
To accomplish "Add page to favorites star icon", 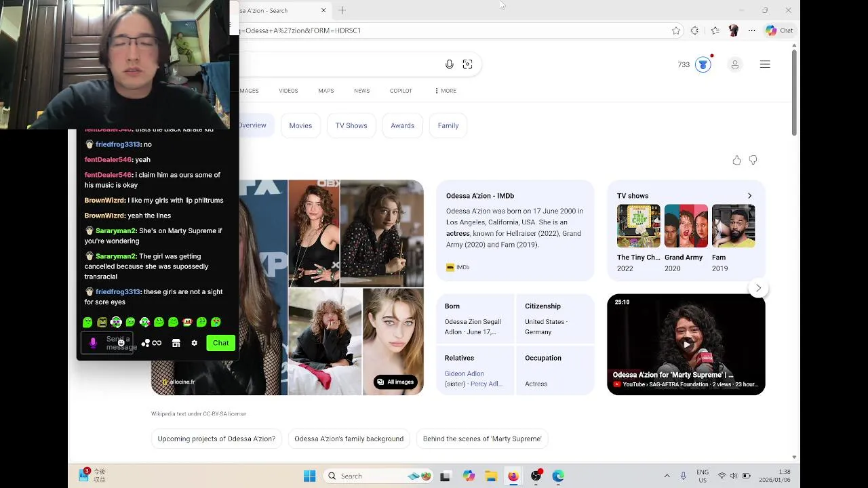I will [676, 30].
